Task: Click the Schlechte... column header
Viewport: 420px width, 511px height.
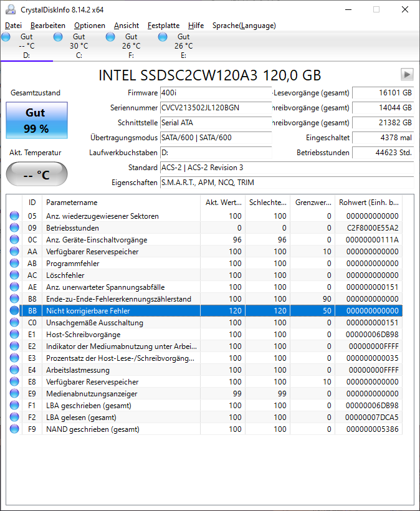Action: tap(267, 203)
